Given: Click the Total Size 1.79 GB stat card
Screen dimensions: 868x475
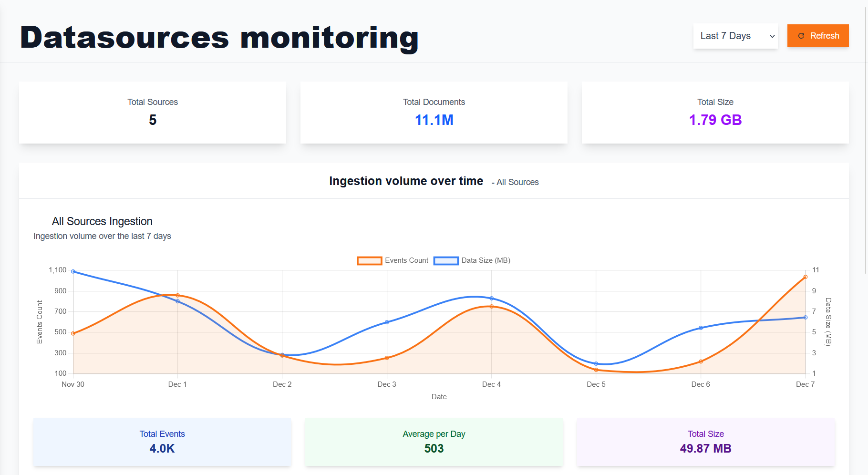Looking at the screenshot, I should (715, 113).
